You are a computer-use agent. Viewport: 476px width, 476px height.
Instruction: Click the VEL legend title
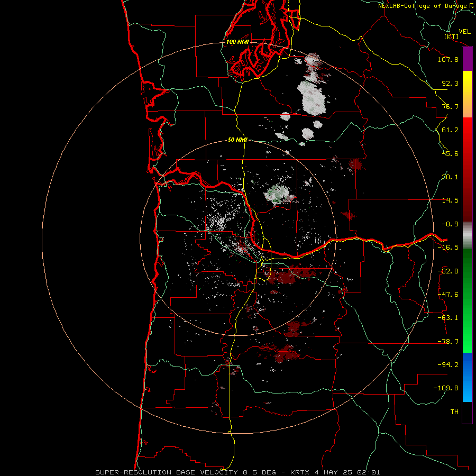[x=464, y=32]
